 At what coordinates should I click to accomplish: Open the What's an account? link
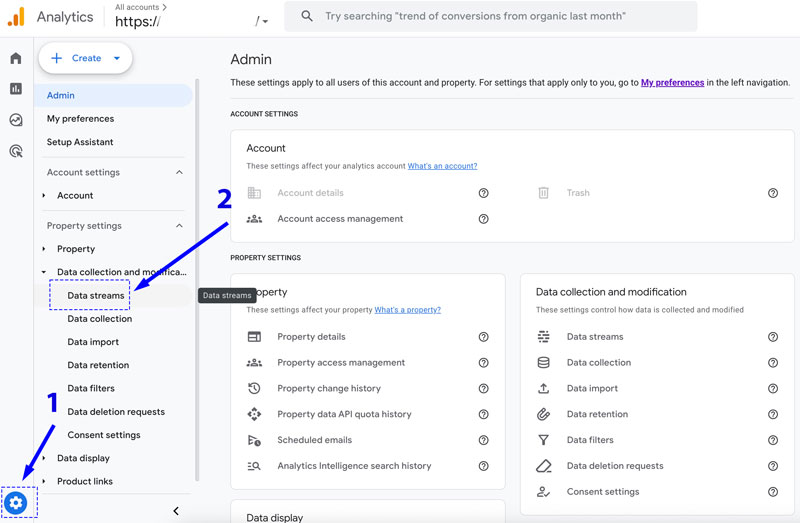pyautogui.click(x=442, y=166)
